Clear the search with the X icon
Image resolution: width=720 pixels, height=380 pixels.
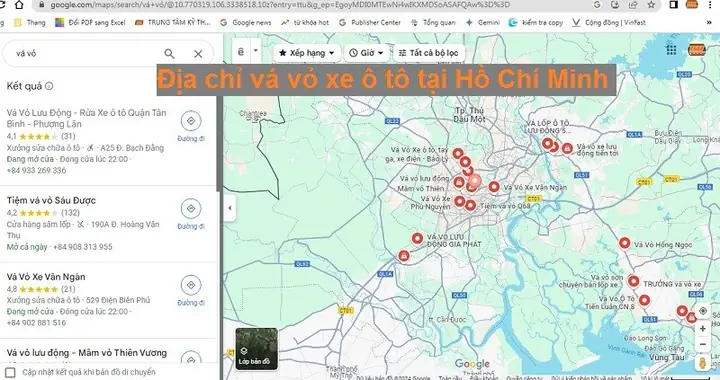click(x=198, y=54)
